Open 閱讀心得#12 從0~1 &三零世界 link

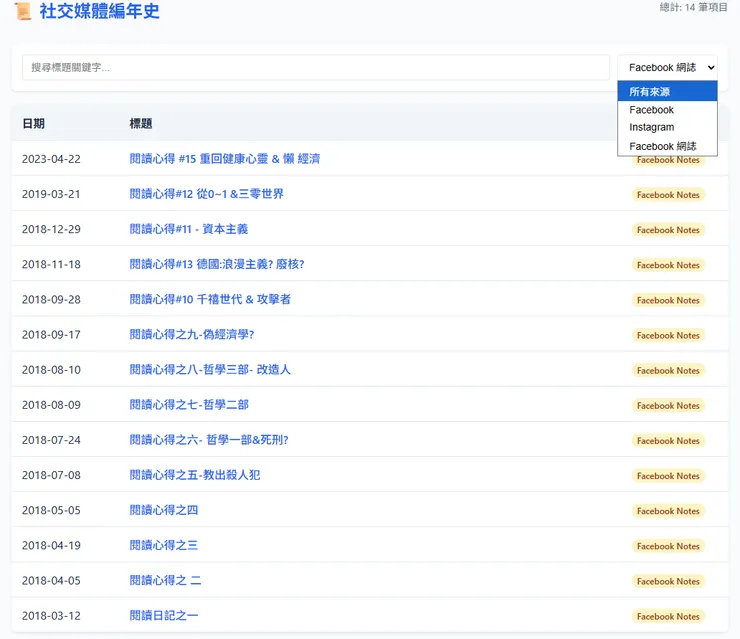(x=206, y=194)
